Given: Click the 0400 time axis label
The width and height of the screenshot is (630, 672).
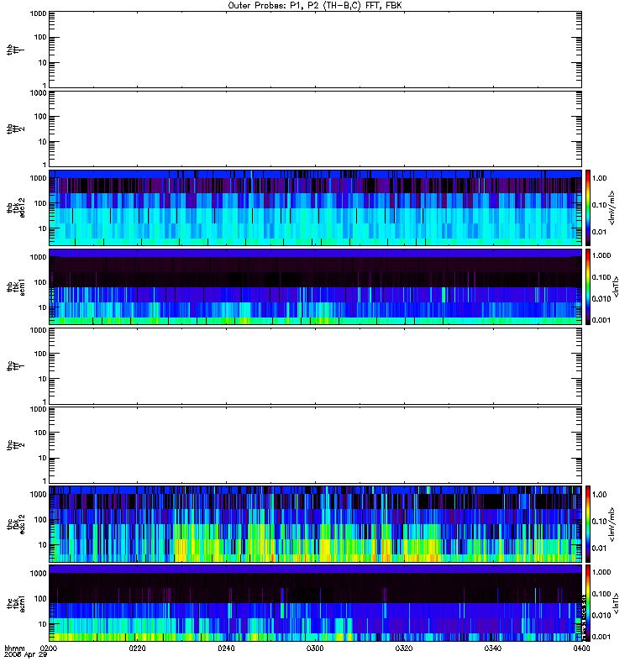Looking at the screenshot, I should click(x=581, y=648).
